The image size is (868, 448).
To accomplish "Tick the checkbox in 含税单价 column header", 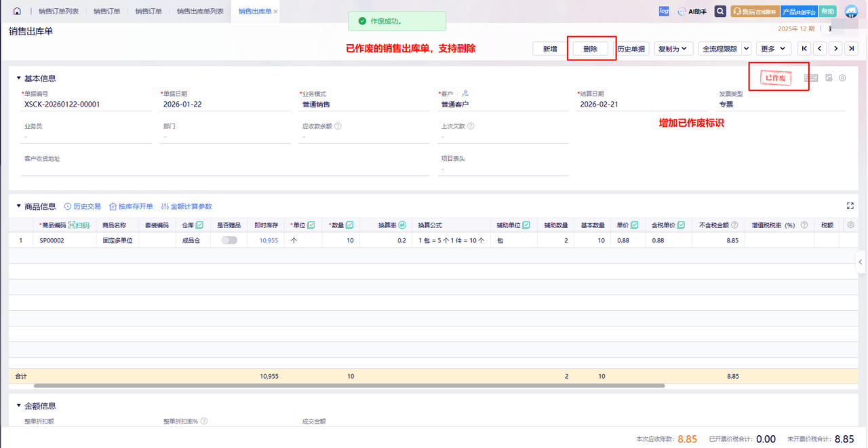I will pos(681,225).
